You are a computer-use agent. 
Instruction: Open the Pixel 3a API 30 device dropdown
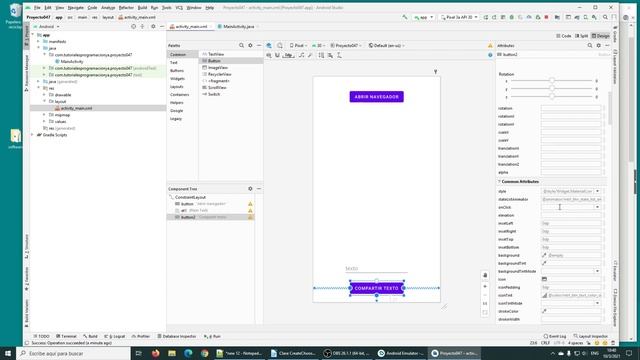(x=459, y=17)
